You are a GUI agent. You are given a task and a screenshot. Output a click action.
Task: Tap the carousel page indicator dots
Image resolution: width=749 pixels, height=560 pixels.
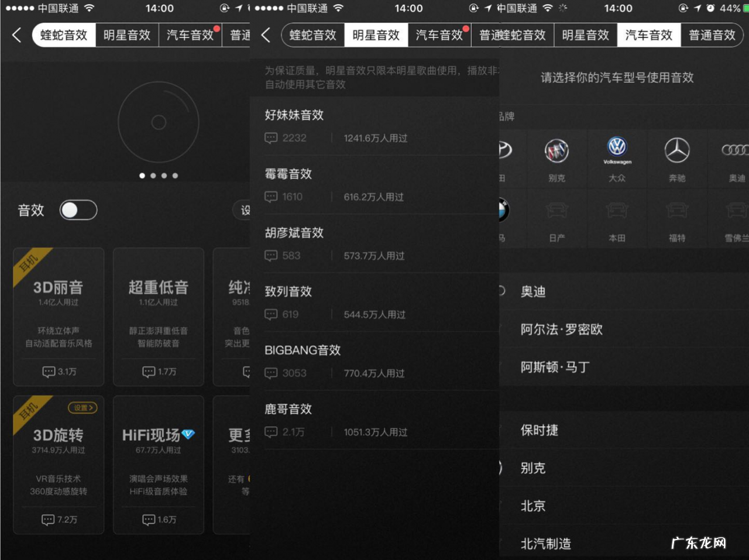[158, 176]
